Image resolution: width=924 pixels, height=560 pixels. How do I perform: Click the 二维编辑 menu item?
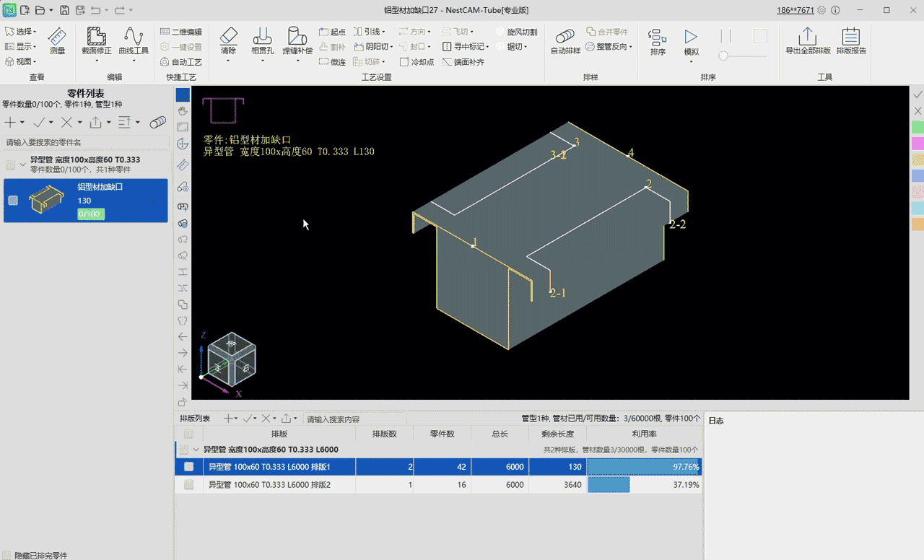click(181, 32)
